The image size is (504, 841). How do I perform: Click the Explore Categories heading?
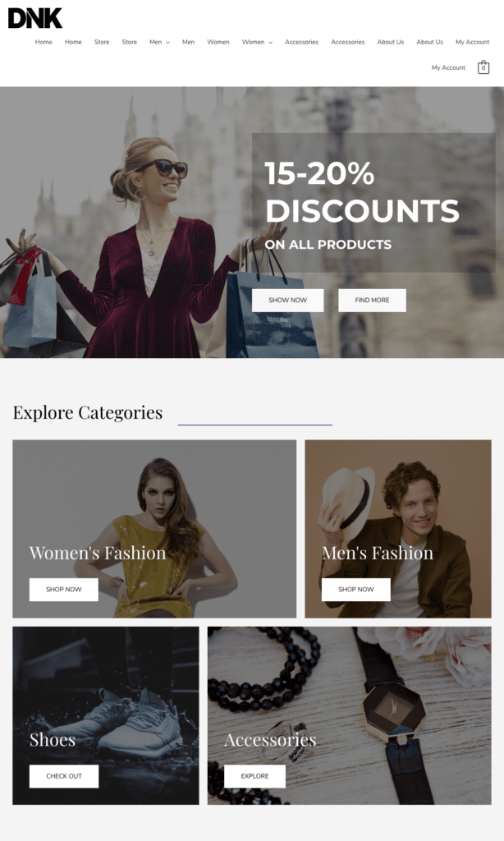click(x=88, y=412)
